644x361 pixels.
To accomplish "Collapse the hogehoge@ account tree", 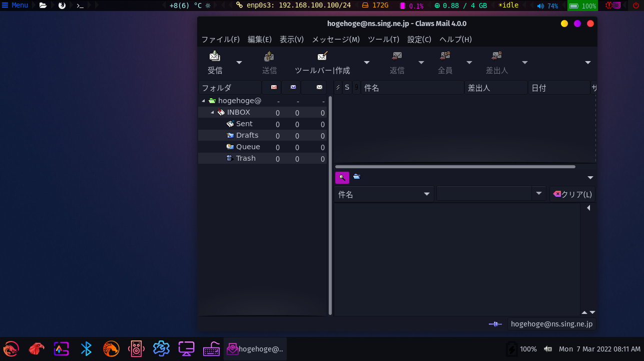I will 203,101.
